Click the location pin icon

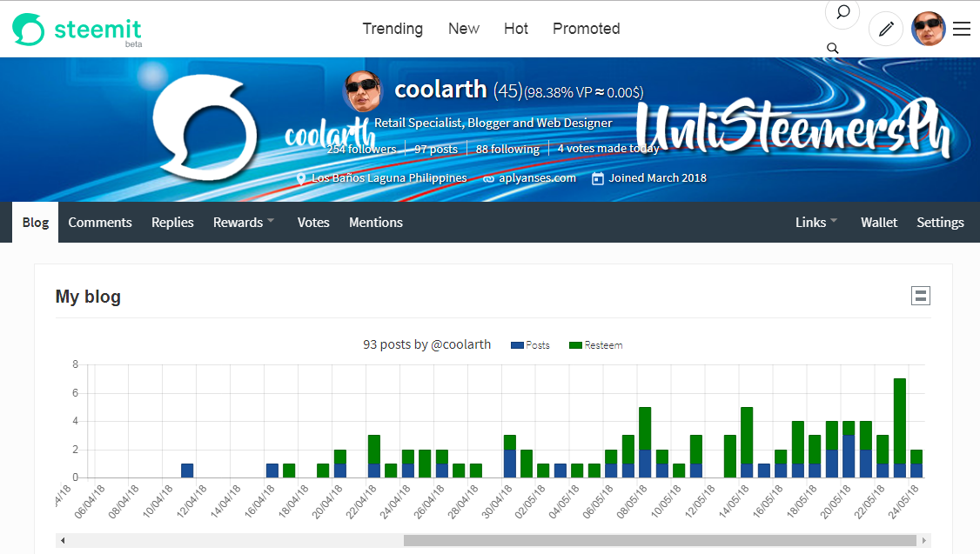(x=300, y=178)
